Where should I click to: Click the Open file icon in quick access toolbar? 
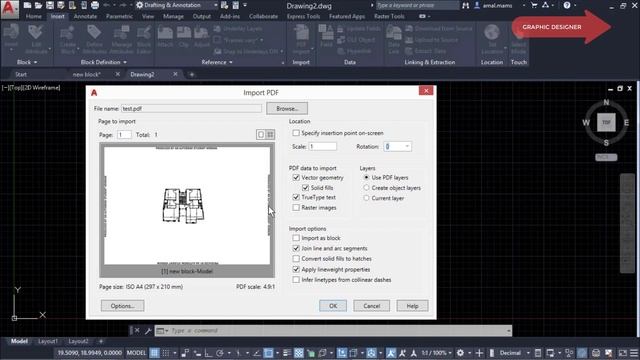pyautogui.click(x=38, y=5)
